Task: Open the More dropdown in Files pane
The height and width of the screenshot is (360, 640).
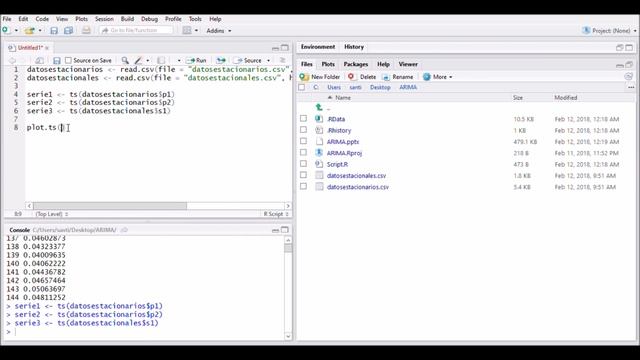Action: click(438, 77)
